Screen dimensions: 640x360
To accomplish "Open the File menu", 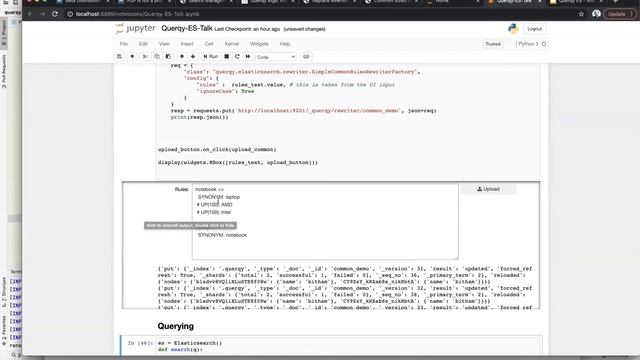I will click(x=124, y=44).
